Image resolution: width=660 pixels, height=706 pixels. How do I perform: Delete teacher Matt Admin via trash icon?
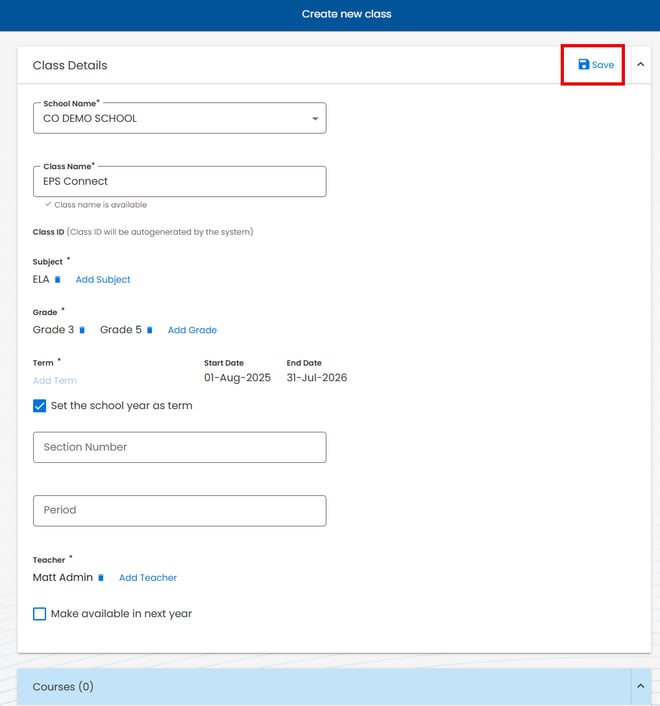100,578
